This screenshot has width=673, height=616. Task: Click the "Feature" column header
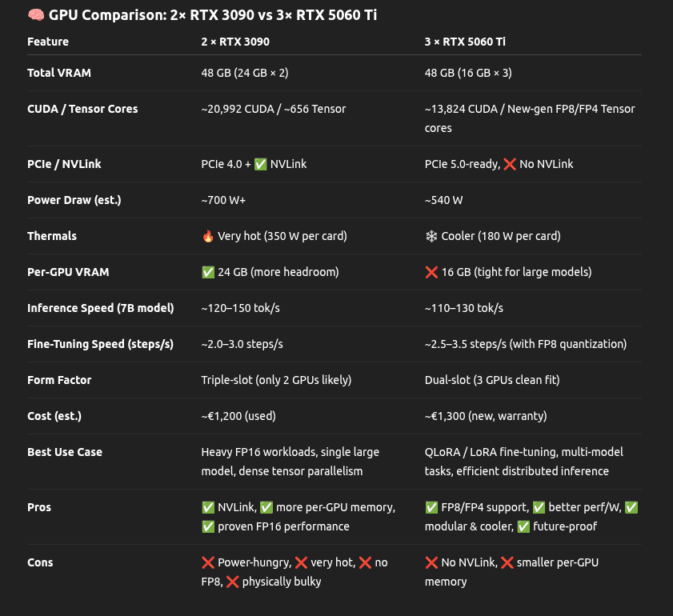pyautogui.click(x=48, y=42)
